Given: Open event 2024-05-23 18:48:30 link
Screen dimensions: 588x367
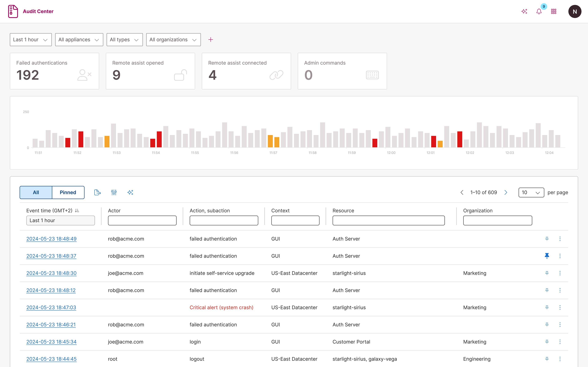Looking at the screenshot, I should click(x=51, y=273).
